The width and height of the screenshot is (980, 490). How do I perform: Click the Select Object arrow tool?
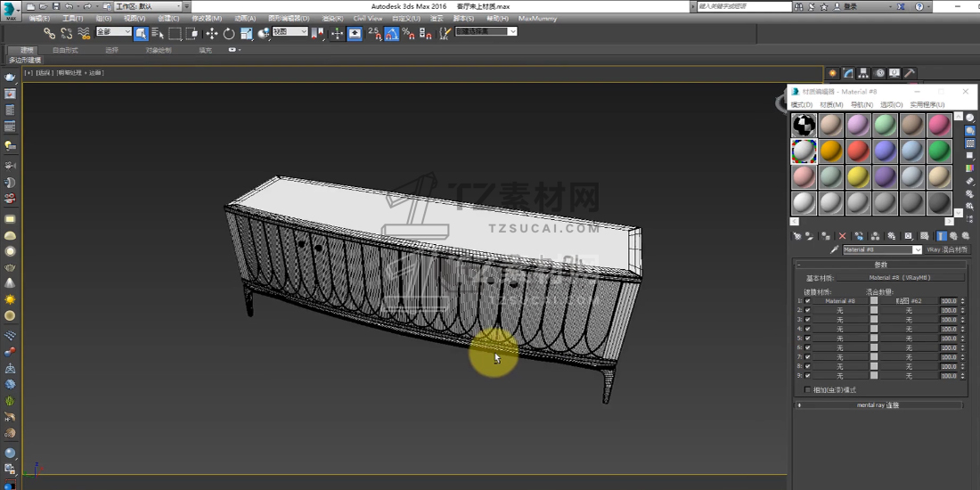tap(141, 34)
